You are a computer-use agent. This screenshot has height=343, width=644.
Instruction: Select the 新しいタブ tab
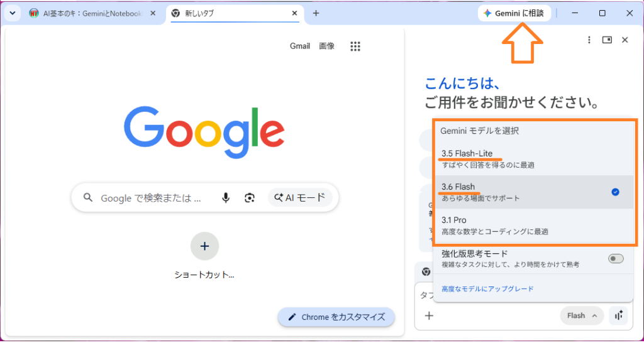click(235, 13)
